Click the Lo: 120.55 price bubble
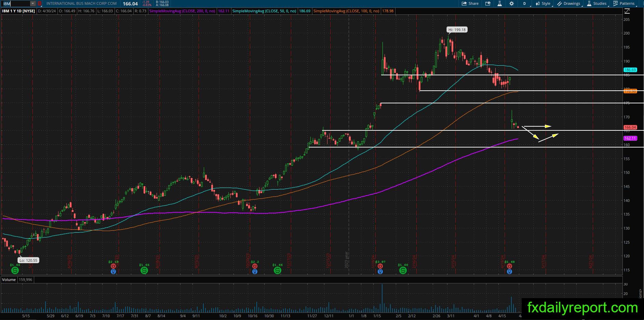This screenshot has height=320, width=644. [x=28, y=260]
